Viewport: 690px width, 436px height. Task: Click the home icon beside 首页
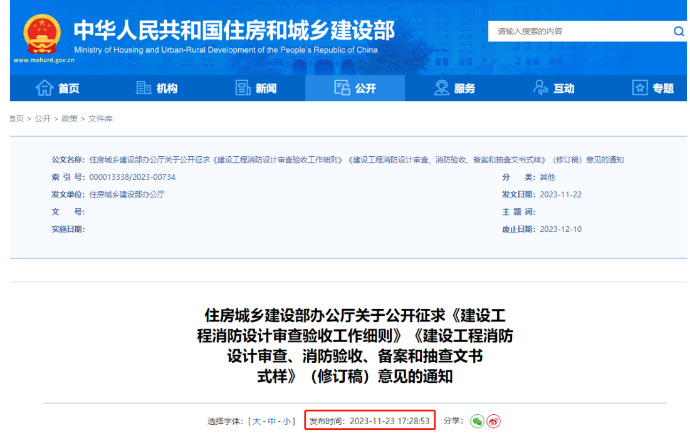(x=43, y=88)
